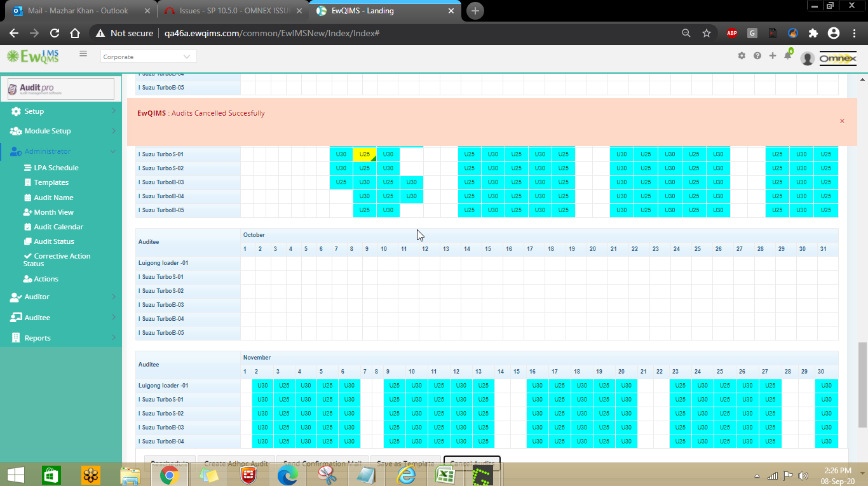Viewport: 868px width, 486px height.
Task: Go to Audit Name page
Action: click(53, 198)
